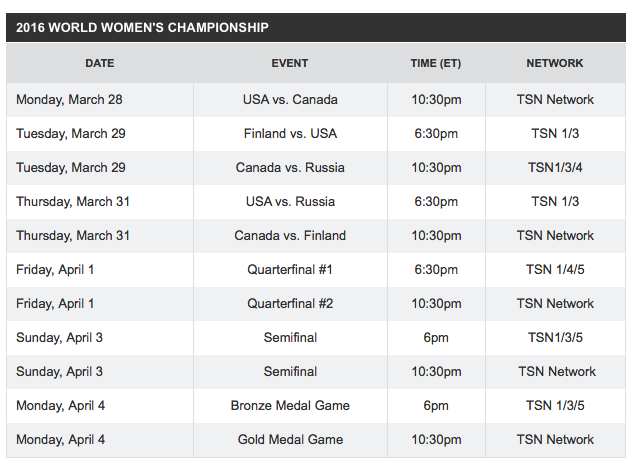Select the TSN 1/4/5 network cell
This screenshot has width=632, height=466.
555,269
